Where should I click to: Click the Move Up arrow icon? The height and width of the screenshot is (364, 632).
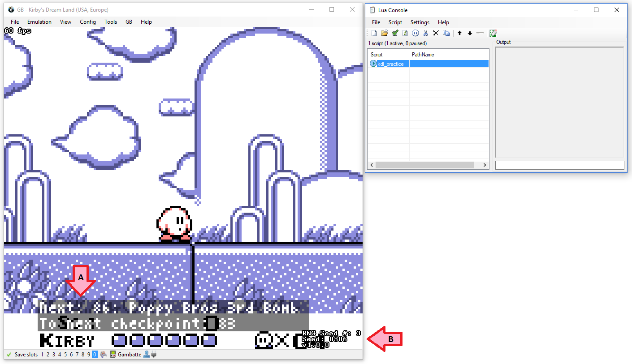(459, 33)
